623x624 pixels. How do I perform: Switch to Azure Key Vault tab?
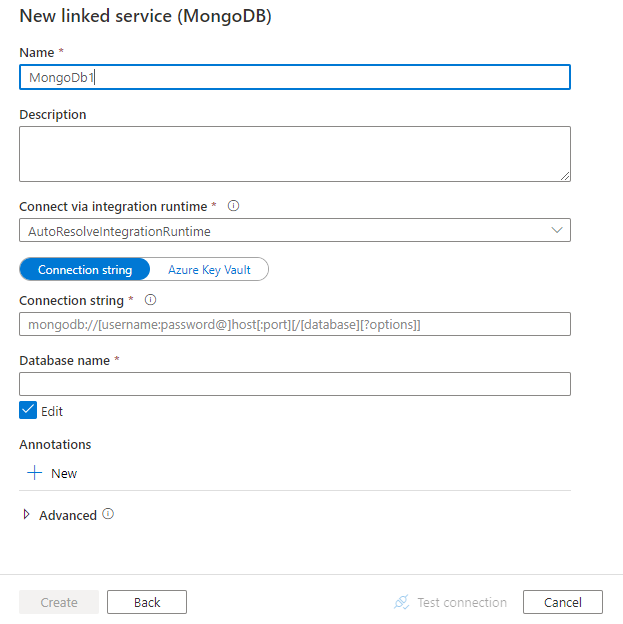[x=210, y=270]
